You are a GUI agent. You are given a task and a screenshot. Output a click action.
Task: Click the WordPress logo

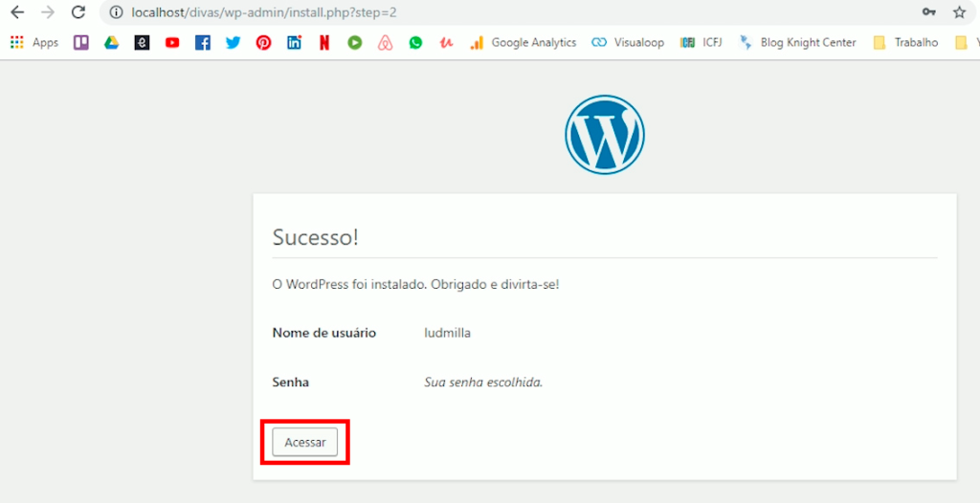604,135
